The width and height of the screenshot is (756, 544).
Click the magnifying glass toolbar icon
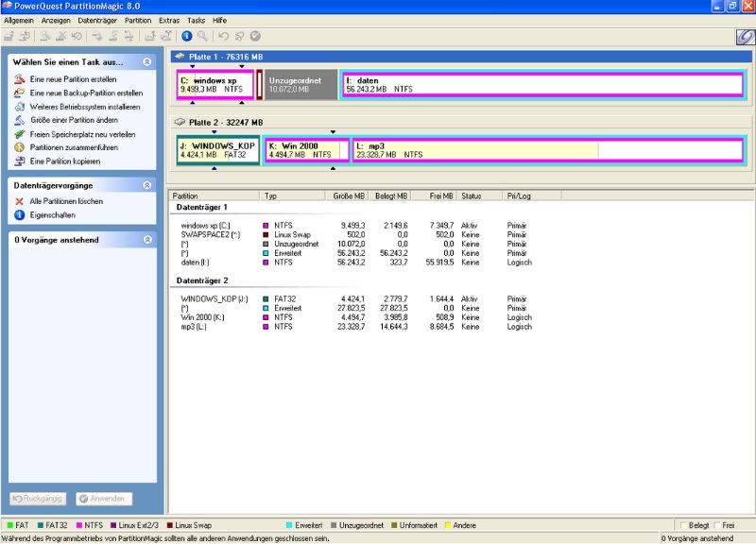click(x=202, y=36)
